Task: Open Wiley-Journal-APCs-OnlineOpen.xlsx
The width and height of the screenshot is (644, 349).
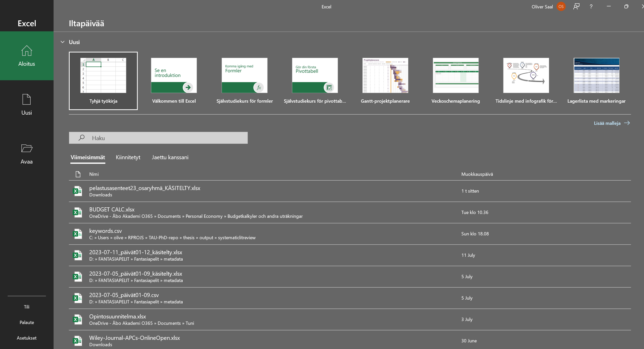Action: click(x=350, y=340)
